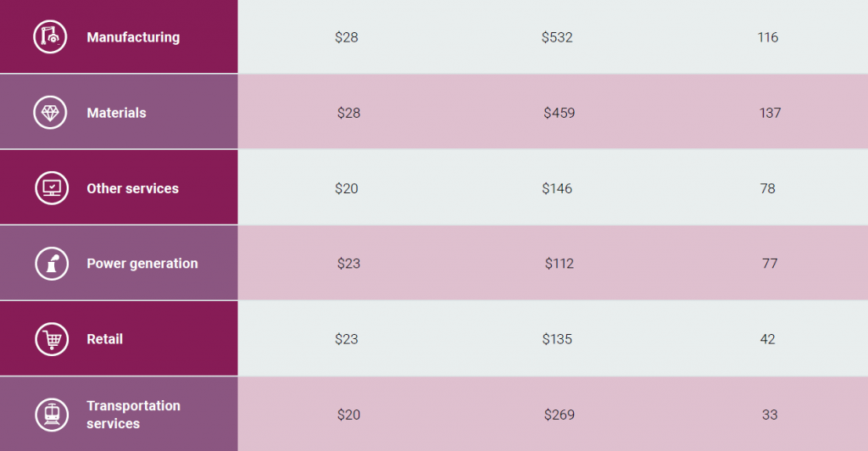Click the $112 Power generation value
Viewport: 868px width, 451px height.
(559, 264)
